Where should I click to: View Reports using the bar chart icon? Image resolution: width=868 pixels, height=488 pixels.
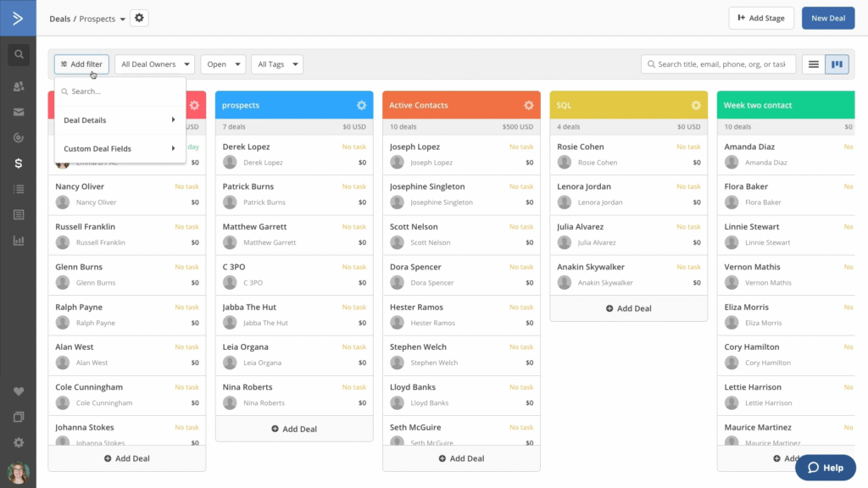click(x=18, y=241)
